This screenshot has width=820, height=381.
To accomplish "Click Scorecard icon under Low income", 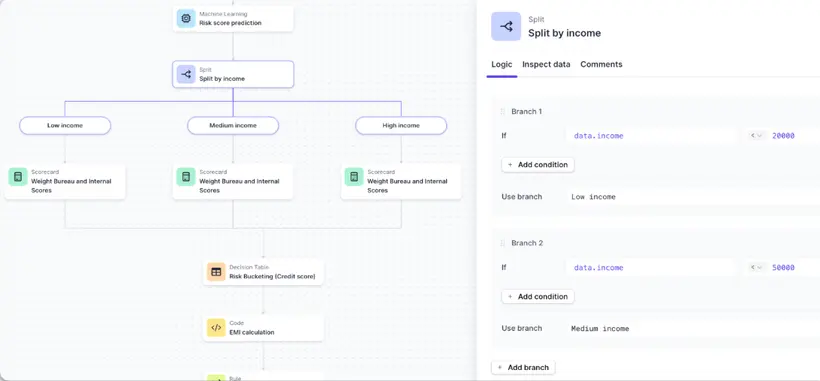I will 18,177.
